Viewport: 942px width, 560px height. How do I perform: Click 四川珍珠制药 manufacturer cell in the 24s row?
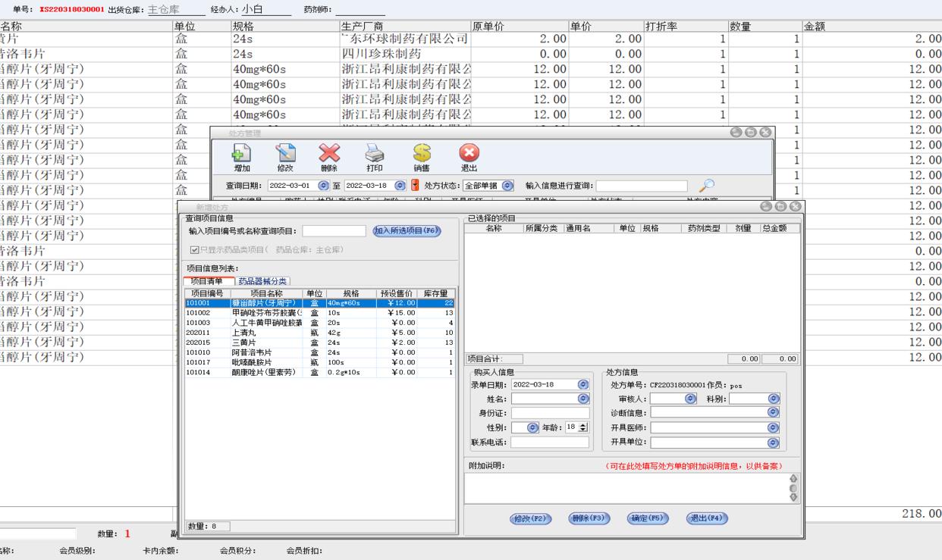tap(405, 54)
